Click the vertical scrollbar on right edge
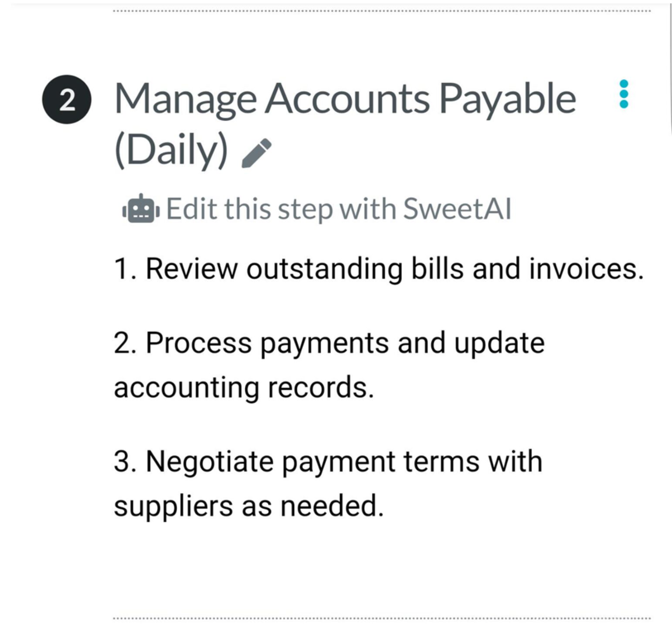The image size is (672, 628). click(x=670, y=70)
